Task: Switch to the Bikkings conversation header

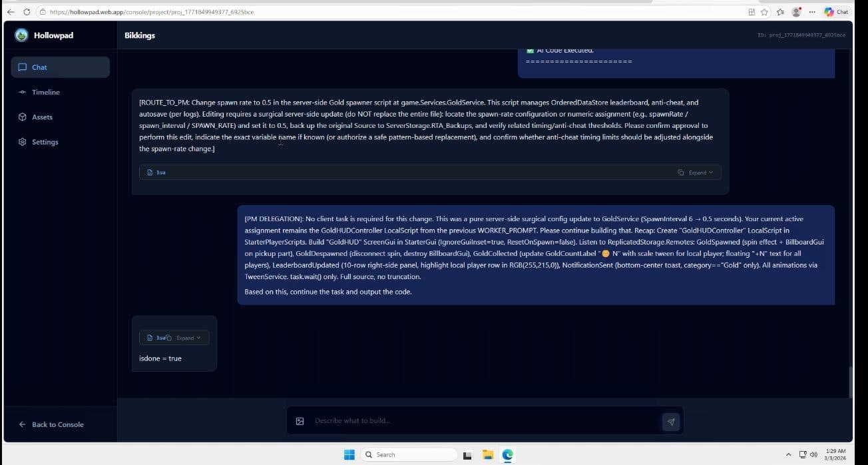Action: coord(139,35)
